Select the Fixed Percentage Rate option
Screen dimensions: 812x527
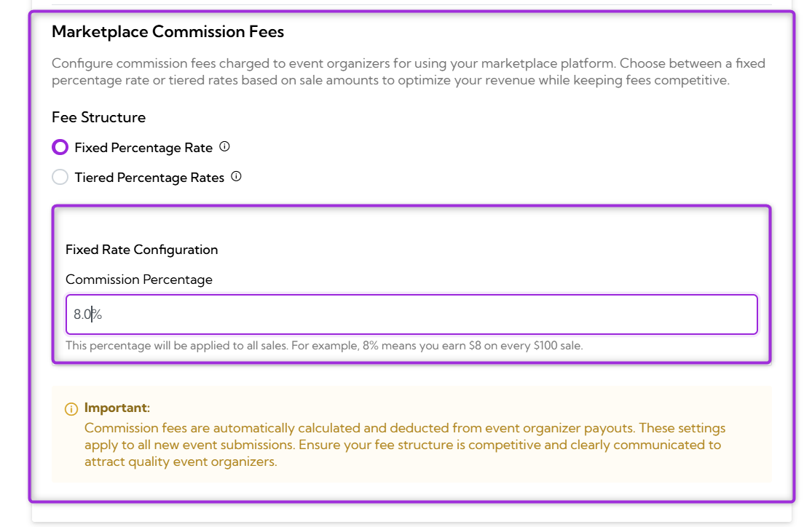[x=60, y=146]
